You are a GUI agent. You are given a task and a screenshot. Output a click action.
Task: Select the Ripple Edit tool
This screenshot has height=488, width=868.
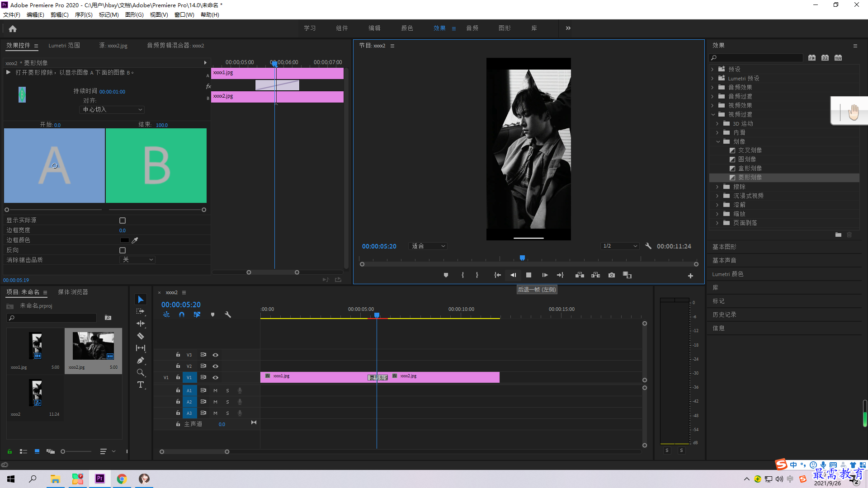pos(141,324)
